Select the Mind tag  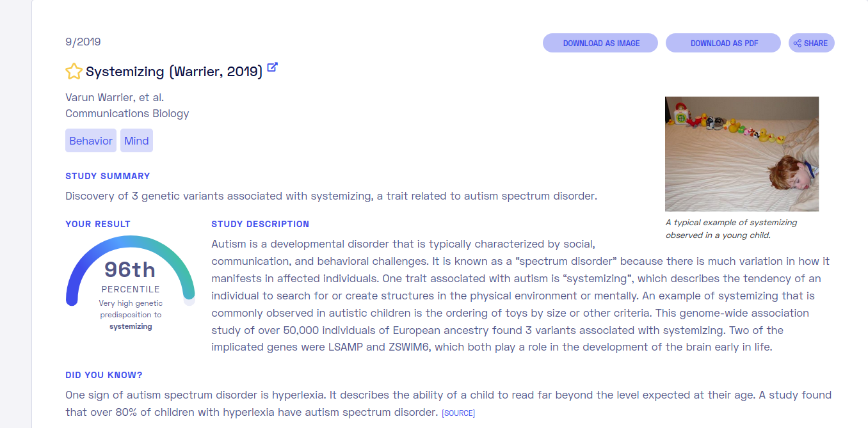136,141
